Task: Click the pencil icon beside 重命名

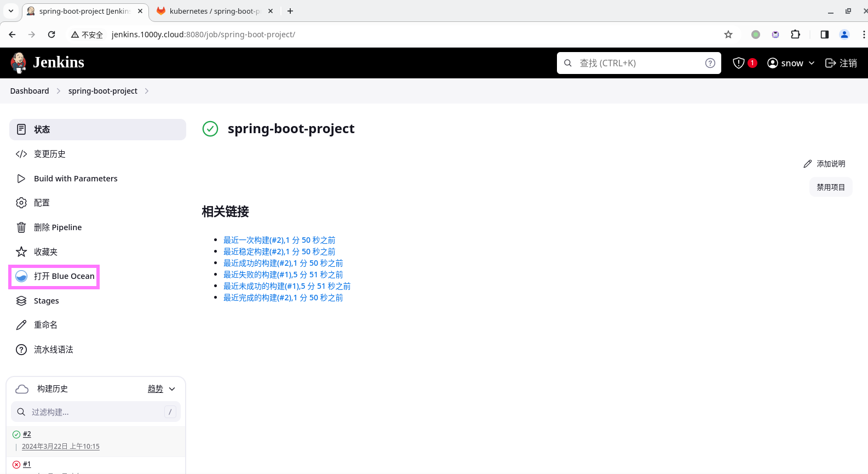Action: [21, 325]
